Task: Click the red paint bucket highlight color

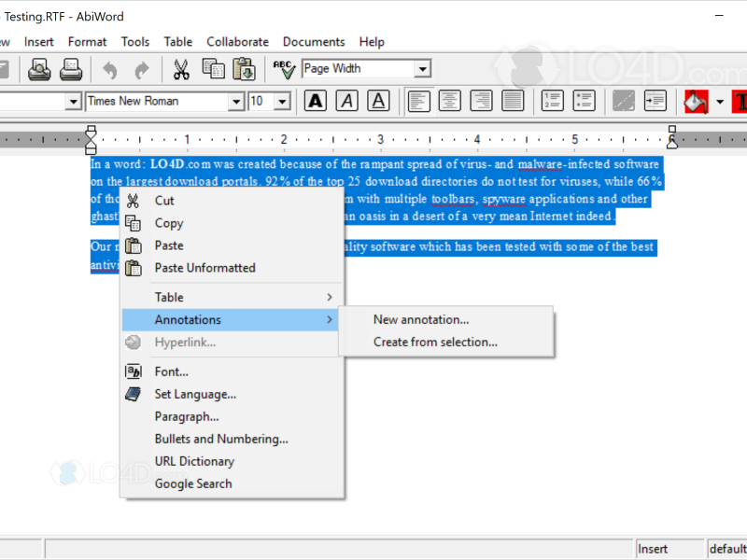Action: (x=696, y=101)
